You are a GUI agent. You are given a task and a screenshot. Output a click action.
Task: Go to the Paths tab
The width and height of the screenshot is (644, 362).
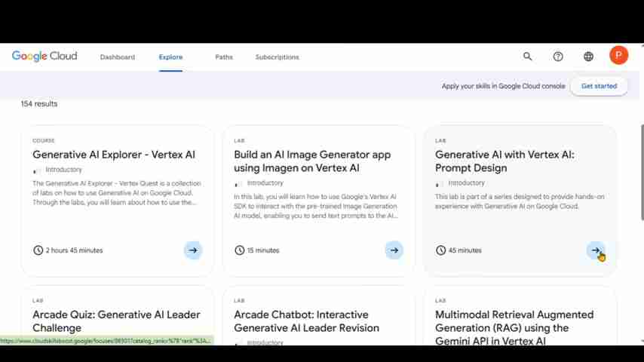click(224, 57)
